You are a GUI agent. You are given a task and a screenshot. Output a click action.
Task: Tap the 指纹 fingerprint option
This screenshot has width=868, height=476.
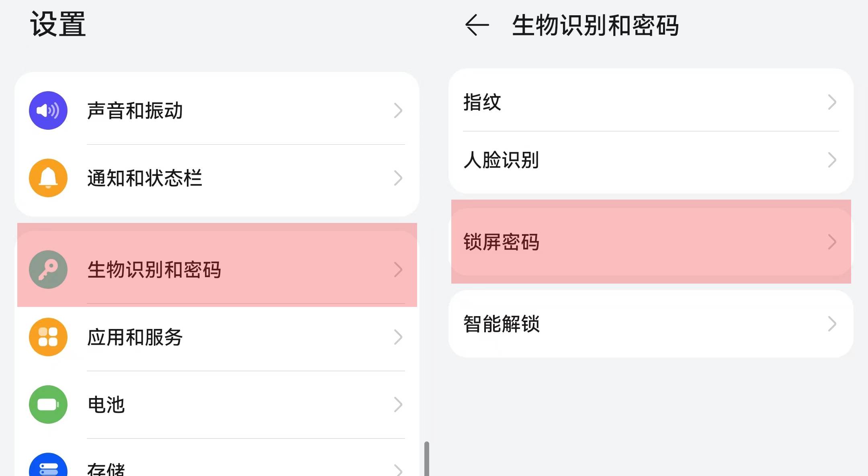[482, 102]
